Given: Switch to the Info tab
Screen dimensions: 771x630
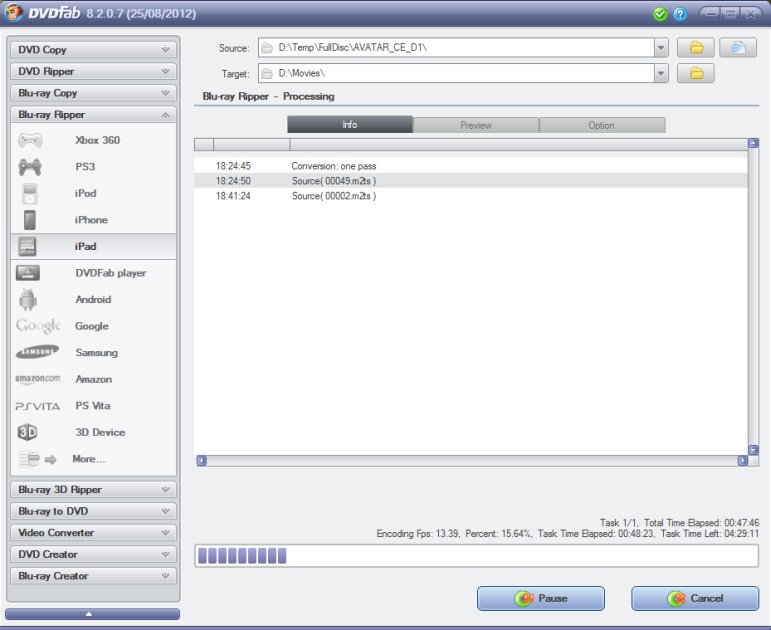Looking at the screenshot, I should (350, 125).
